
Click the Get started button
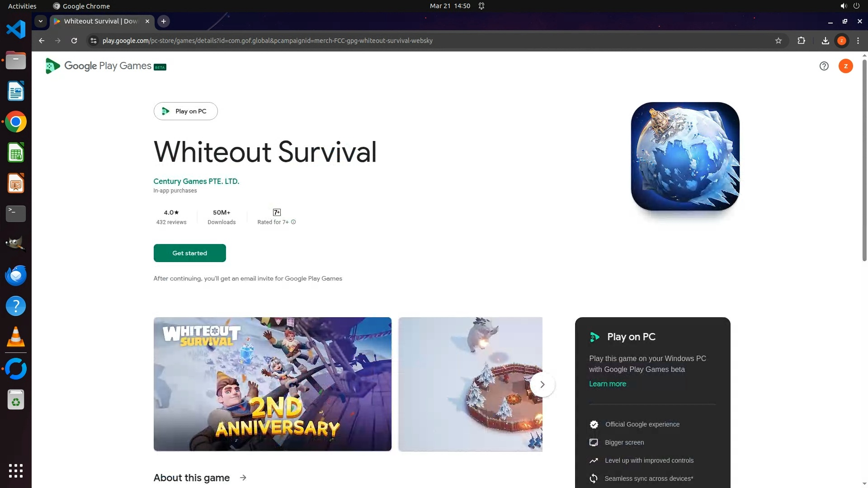(x=189, y=253)
